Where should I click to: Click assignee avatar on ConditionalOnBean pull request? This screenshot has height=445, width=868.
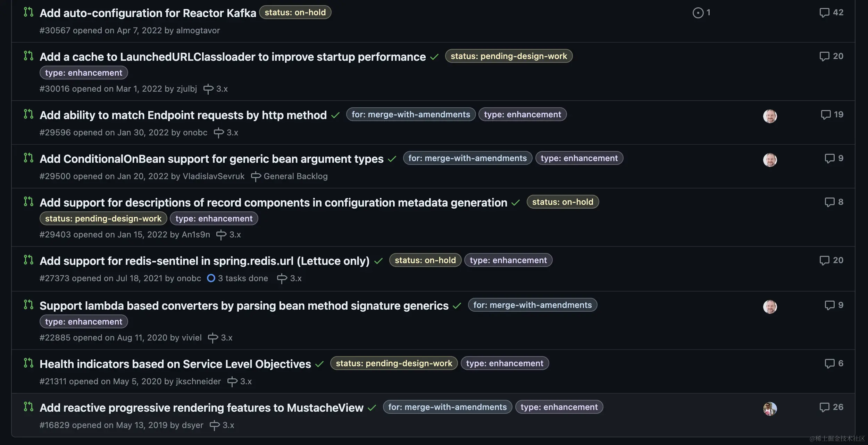click(x=770, y=160)
